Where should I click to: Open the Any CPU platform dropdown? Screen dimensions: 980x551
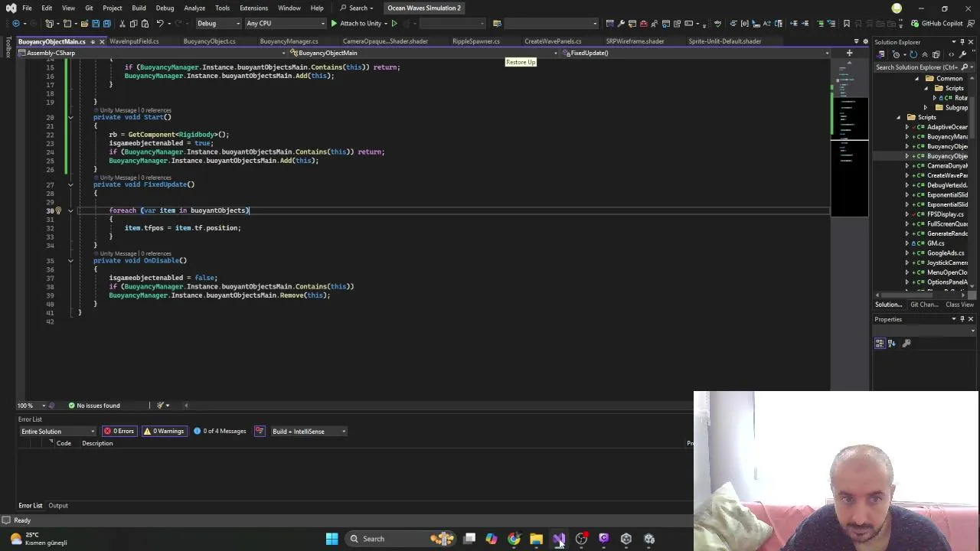286,23
